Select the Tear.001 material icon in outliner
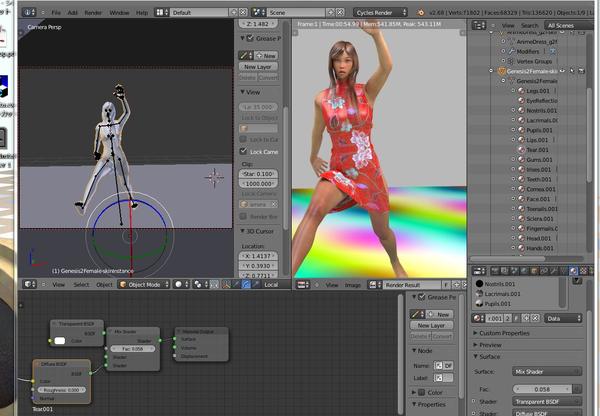 click(x=519, y=149)
